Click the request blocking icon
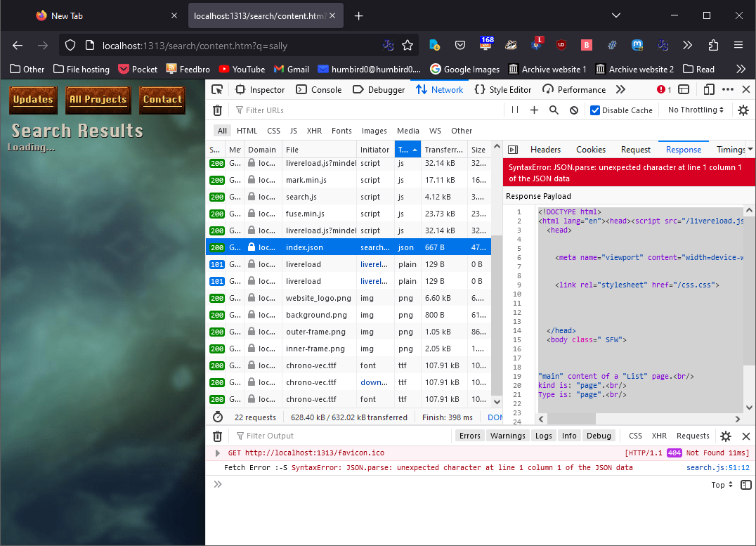 573,110
